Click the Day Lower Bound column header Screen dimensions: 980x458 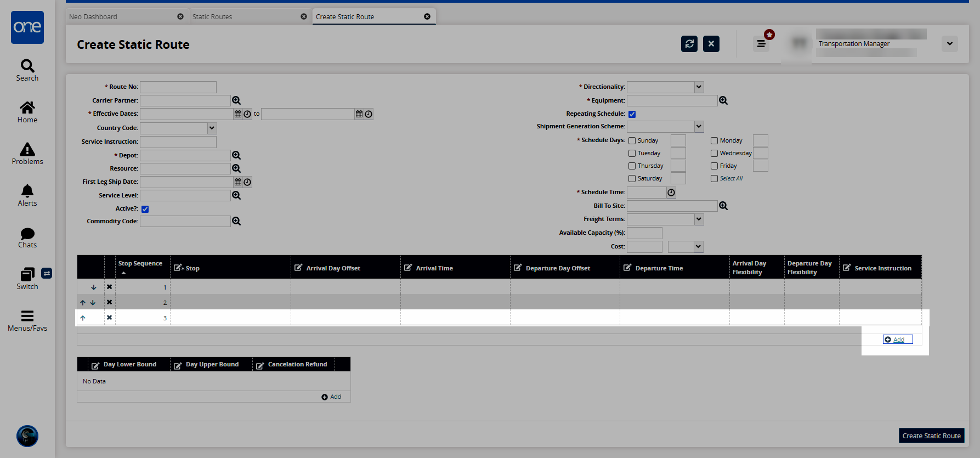coord(130,364)
